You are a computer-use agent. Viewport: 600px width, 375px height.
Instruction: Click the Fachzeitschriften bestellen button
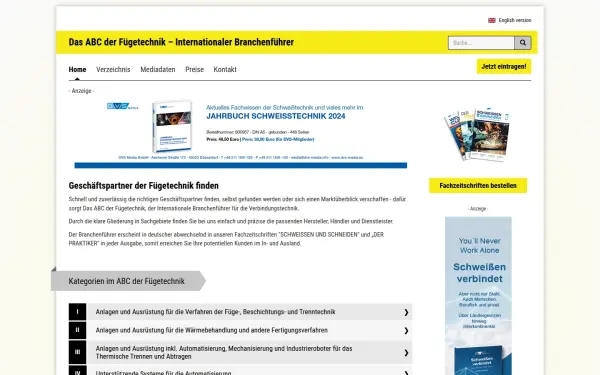478,186
